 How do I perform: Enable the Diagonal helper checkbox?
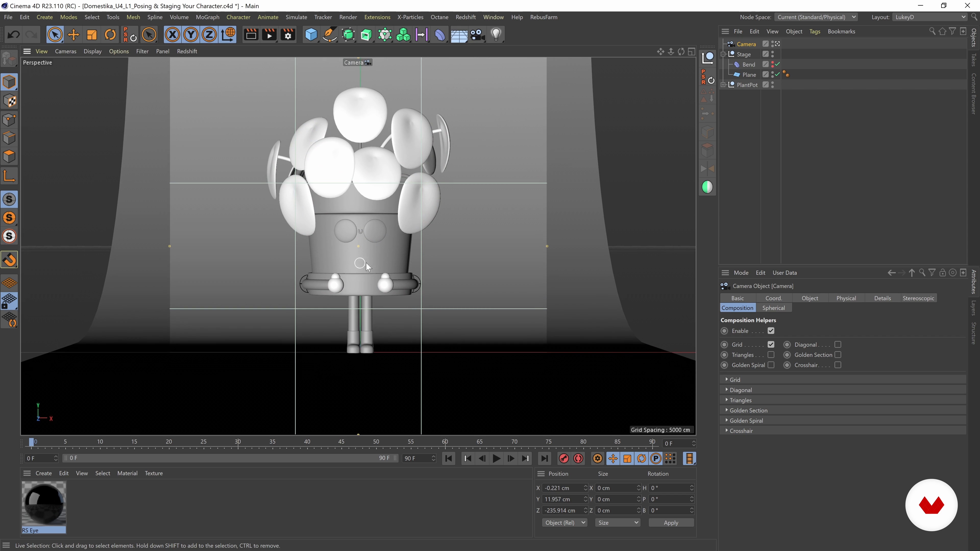pos(838,345)
